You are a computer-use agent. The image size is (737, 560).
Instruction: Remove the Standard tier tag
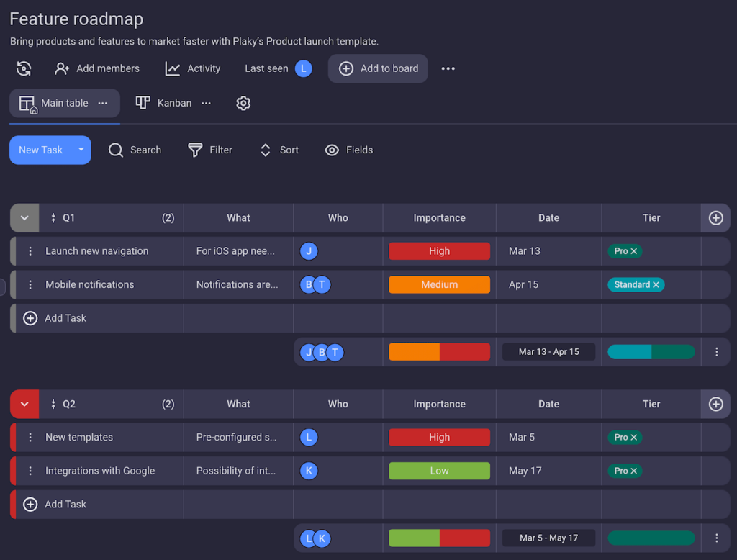pos(656,284)
